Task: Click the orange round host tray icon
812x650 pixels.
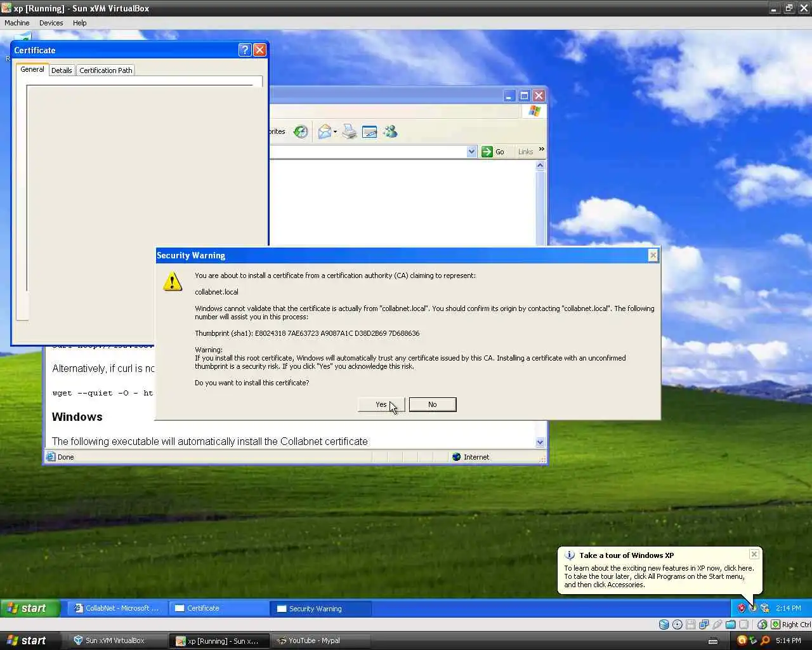Action: tap(741, 640)
